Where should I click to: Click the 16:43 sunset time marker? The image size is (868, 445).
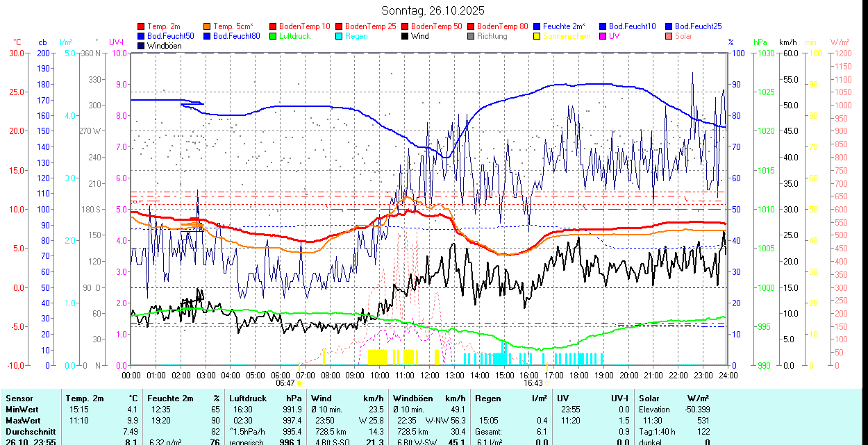pos(533,383)
